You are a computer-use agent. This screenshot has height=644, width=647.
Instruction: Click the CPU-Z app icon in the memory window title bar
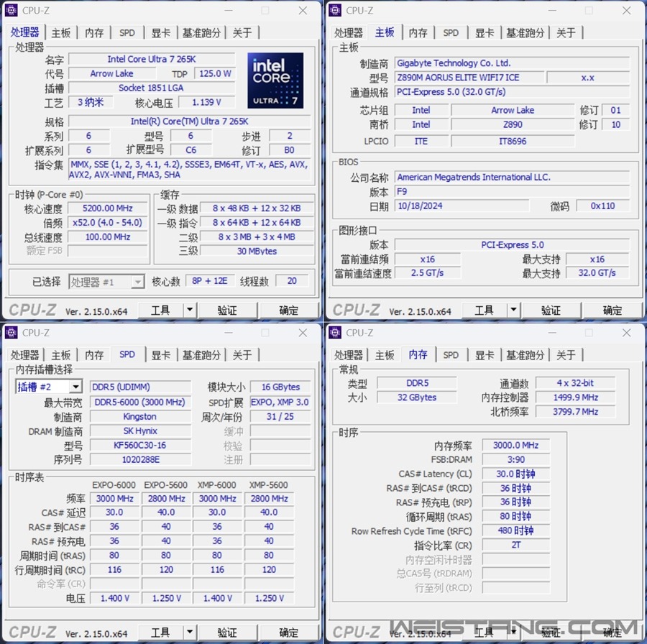(334, 333)
